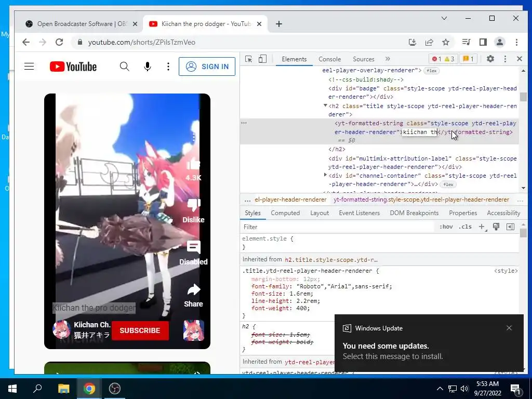Open the YouTube guide hamburger menu
Screen dimensions: 532x399
[29, 66]
